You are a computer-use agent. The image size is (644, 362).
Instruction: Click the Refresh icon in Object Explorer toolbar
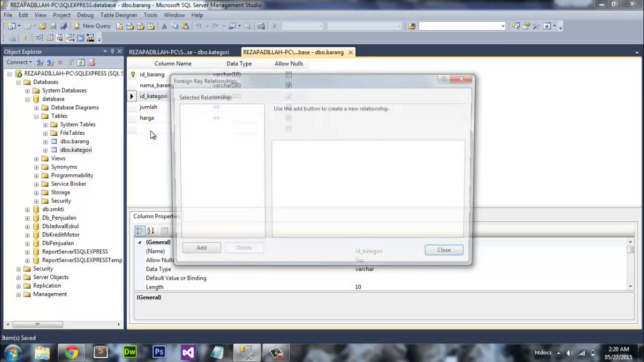80,62
